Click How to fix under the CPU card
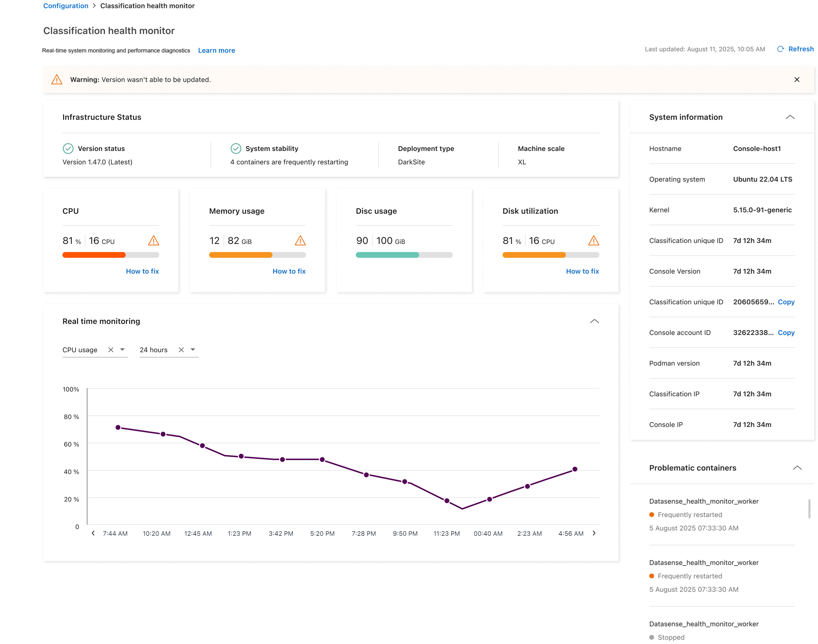Image resolution: width=818 pixels, height=644 pixels. pyautogui.click(x=142, y=271)
